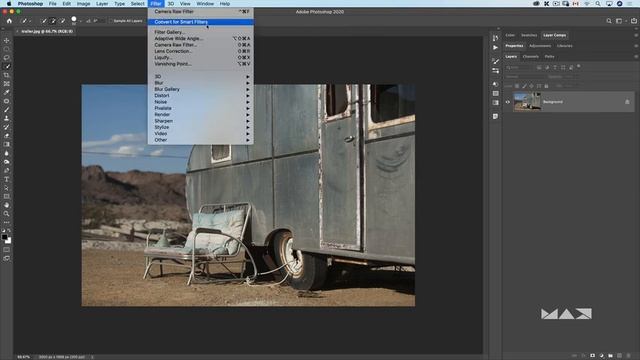Open the workspace switcher dropdown

click(x=620, y=21)
